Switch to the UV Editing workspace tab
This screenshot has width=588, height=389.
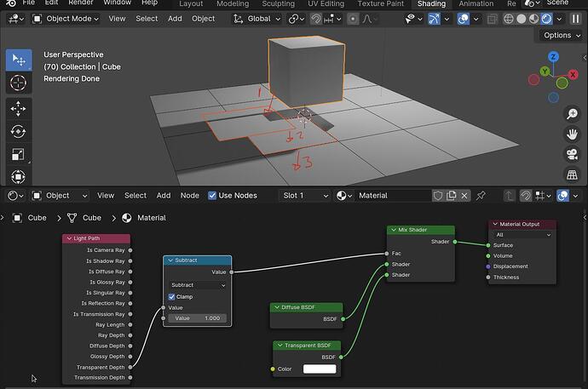[x=326, y=3]
